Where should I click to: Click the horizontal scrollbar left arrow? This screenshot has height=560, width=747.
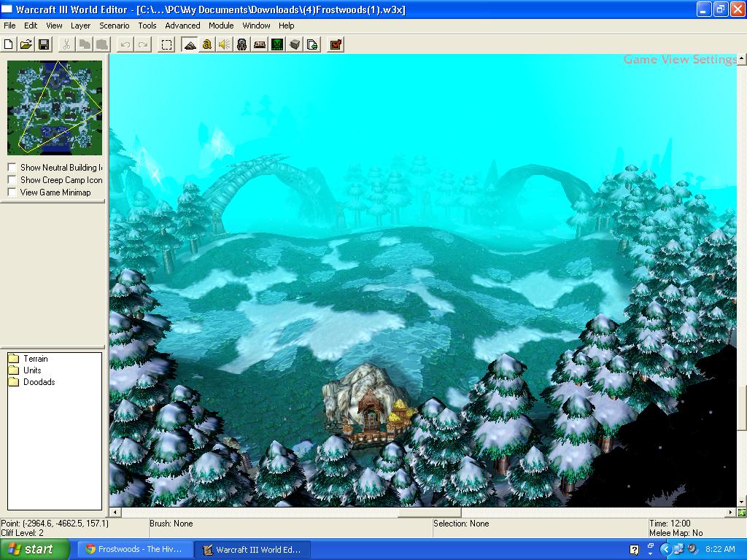point(115,513)
